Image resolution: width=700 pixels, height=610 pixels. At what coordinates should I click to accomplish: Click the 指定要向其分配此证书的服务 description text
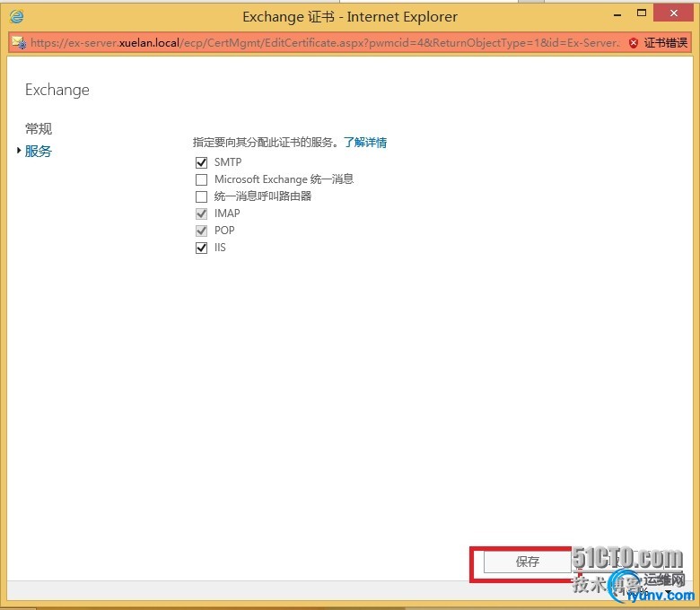[x=266, y=143]
